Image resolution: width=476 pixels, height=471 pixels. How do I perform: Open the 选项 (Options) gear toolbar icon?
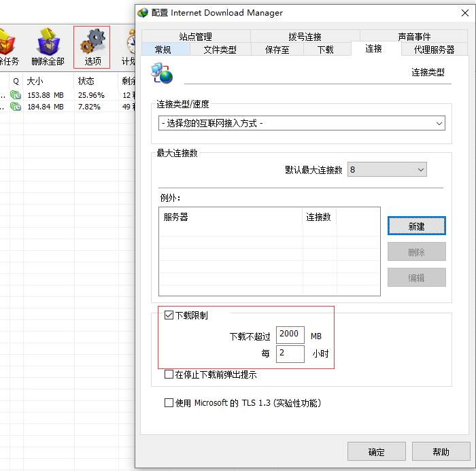point(92,47)
